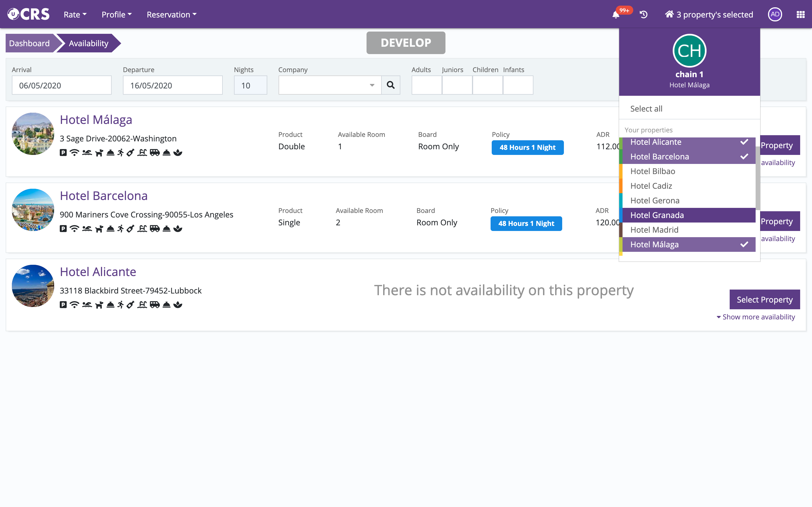Click Select all properties
812x507 pixels.
coord(646,109)
